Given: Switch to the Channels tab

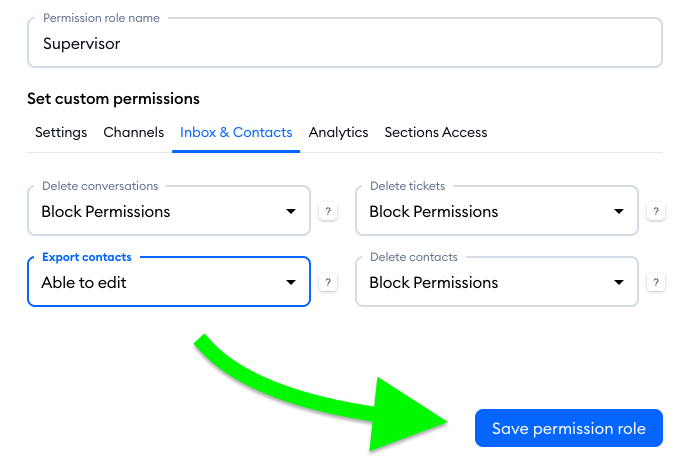Looking at the screenshot, I should [134, 132].
